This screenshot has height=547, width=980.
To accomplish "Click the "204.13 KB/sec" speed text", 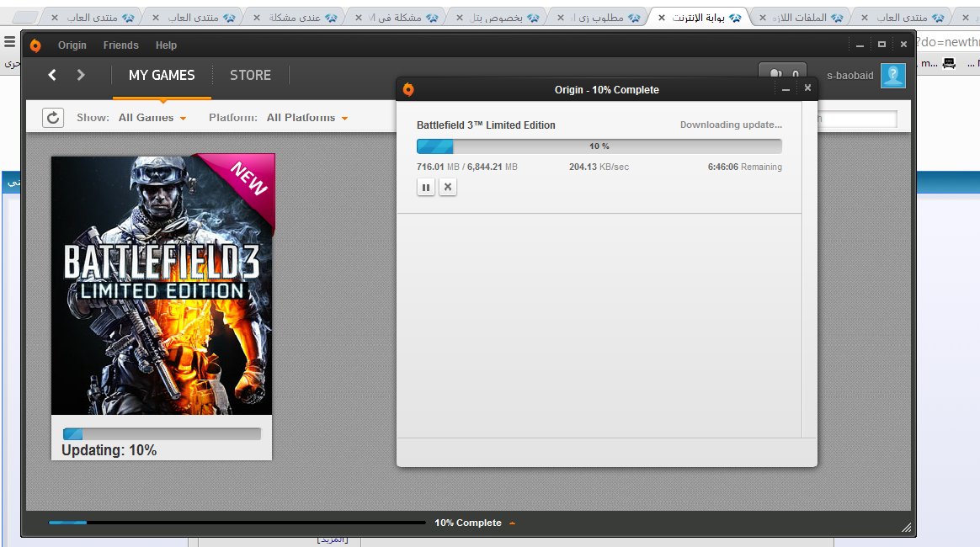I will (x=599, y=167).
